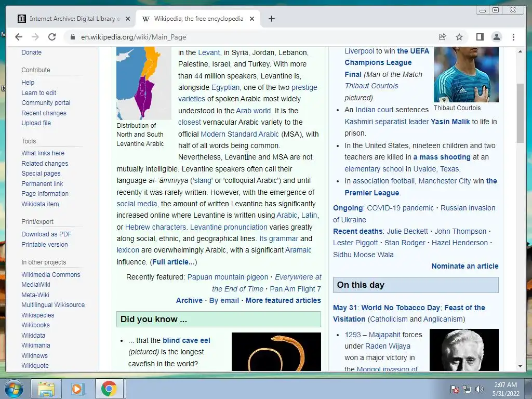Open the clock showing 2:07 AM
The height and width of the screenshot is (399, 532).
(506, 389)
